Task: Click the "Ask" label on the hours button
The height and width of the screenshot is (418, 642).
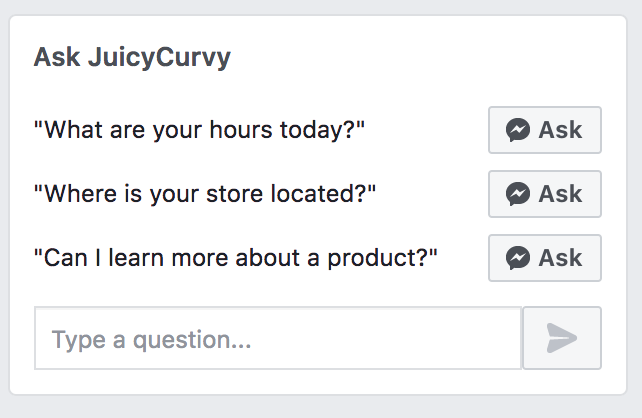Action: pos(560,130)
